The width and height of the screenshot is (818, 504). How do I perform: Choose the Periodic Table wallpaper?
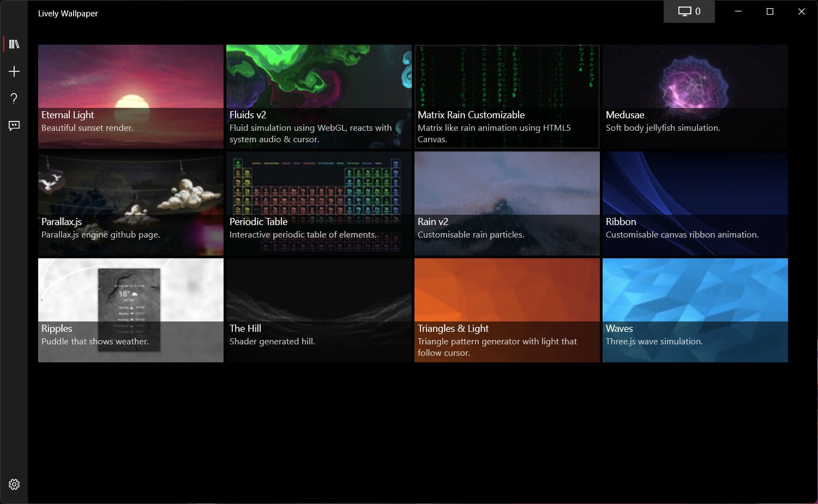pos(319,203)
